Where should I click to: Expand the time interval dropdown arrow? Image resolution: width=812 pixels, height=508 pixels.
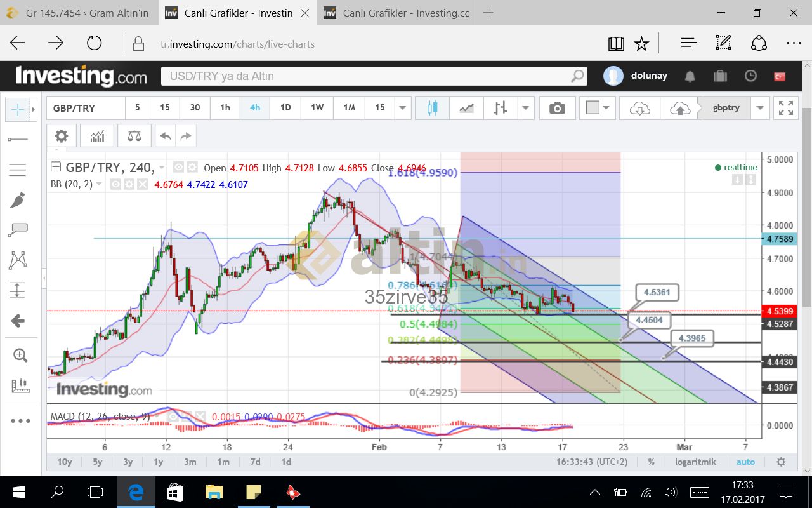[x=402, y=109]
